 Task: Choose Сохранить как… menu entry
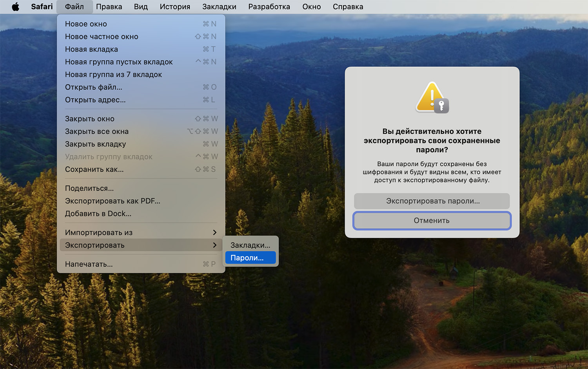point(141,169)
